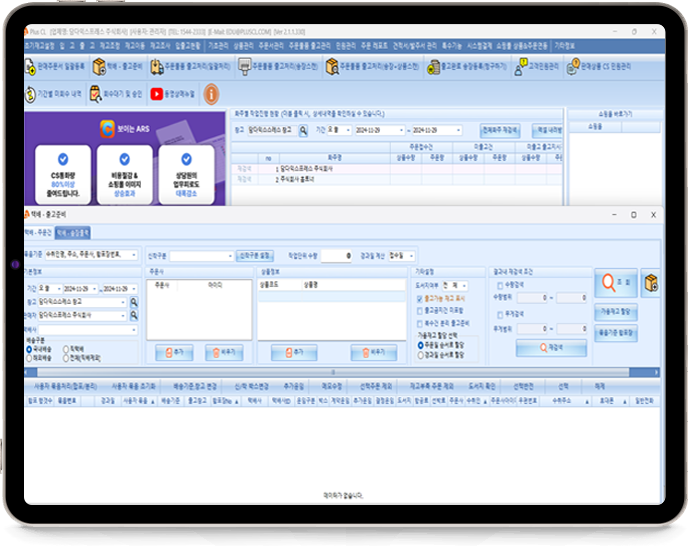Open 고객민원관리 person icon
The image size is (688, 546).
[520, 67]
